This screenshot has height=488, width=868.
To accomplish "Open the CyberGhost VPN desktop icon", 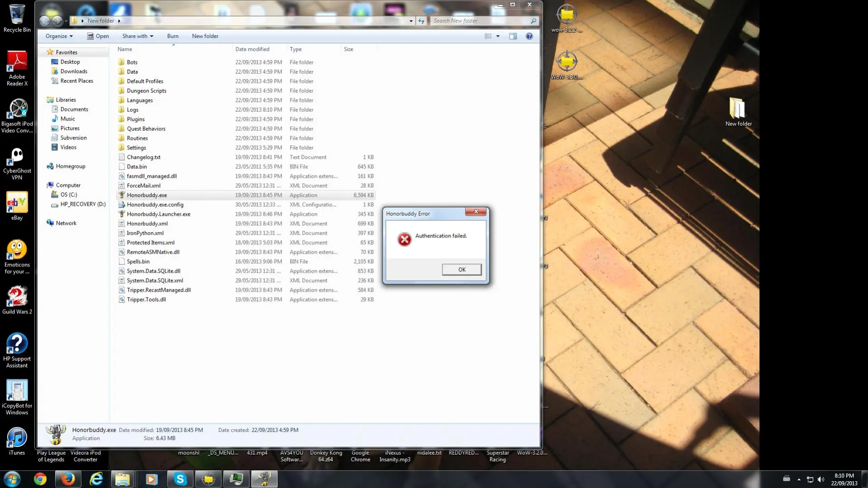I will [17, 164].
